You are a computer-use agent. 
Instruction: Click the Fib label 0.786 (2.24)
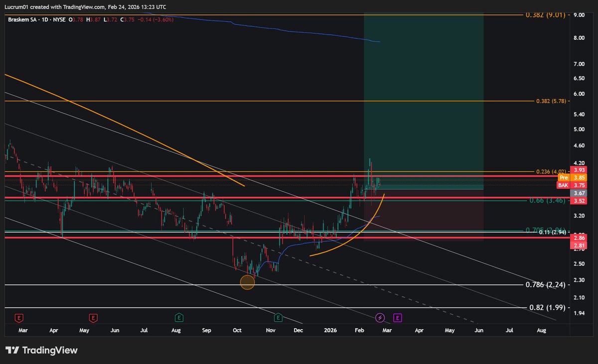pos(545,285)
